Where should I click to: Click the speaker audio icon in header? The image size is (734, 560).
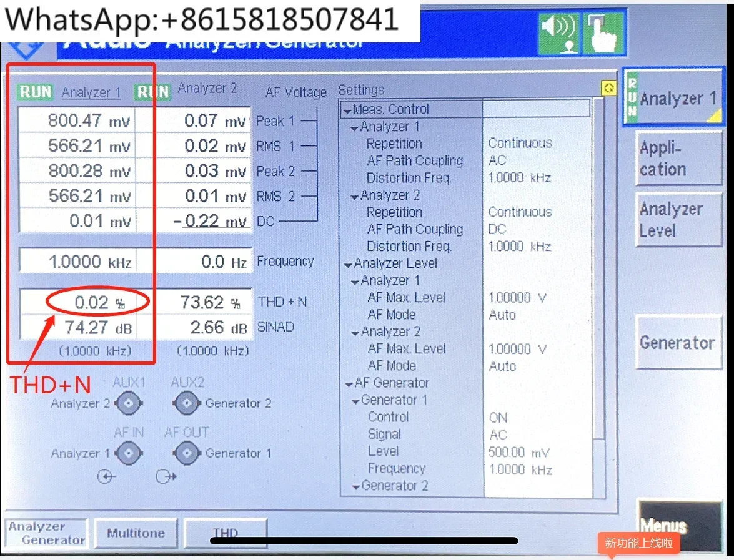click(559, 33)
